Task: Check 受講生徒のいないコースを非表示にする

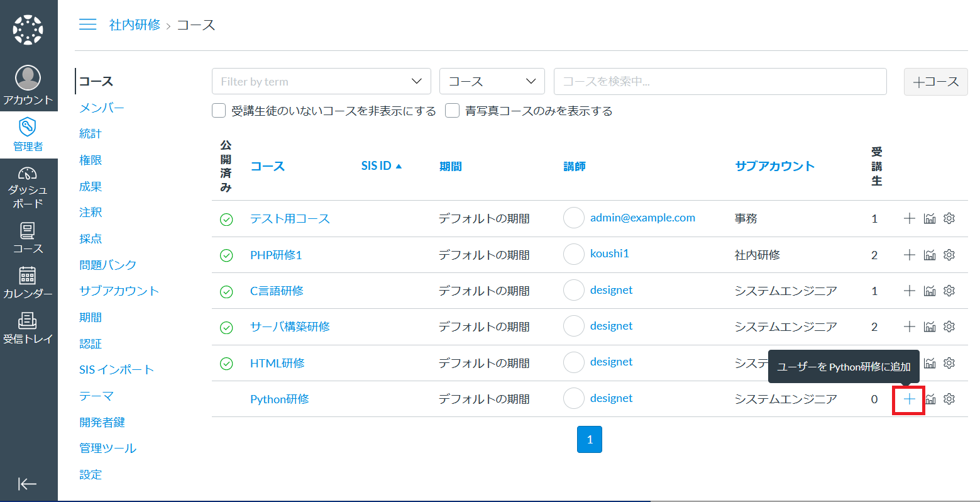Action: (x=219, y=111)
